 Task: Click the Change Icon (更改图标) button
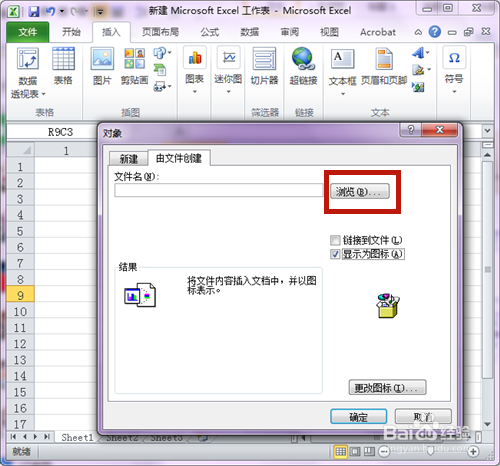click(x=387, y=387)
